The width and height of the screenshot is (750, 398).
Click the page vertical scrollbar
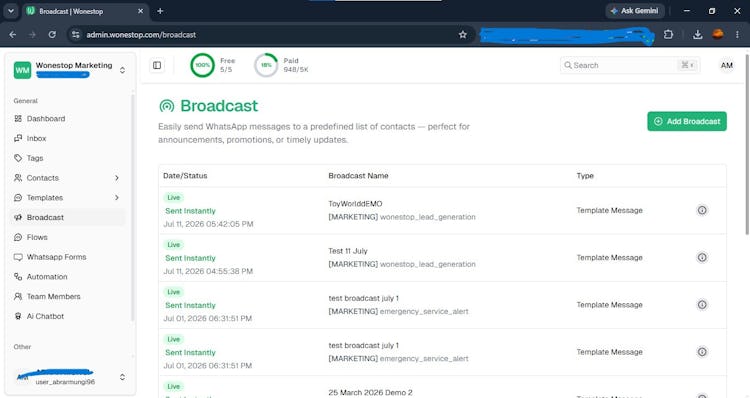coord(747,144)
